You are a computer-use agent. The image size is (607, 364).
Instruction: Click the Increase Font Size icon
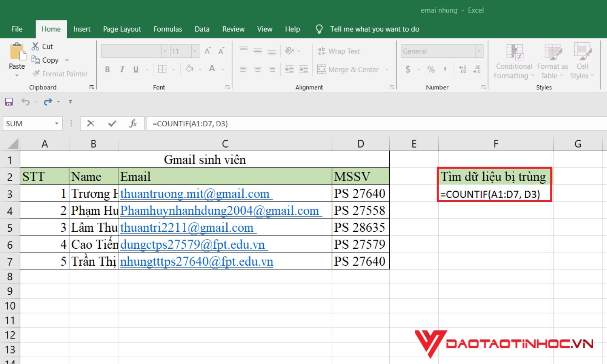208,51
